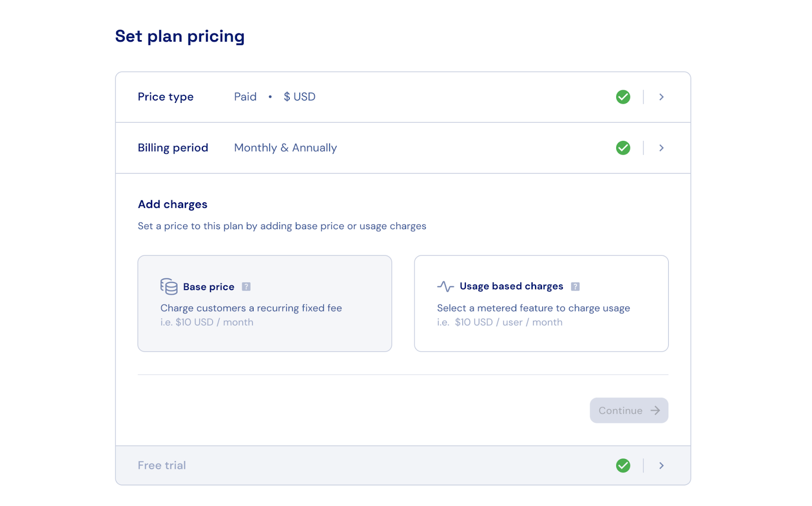The image size is (812, 506).
Task: Click the green checkmark beside Billing period
Action: click(x=623, y=148)
